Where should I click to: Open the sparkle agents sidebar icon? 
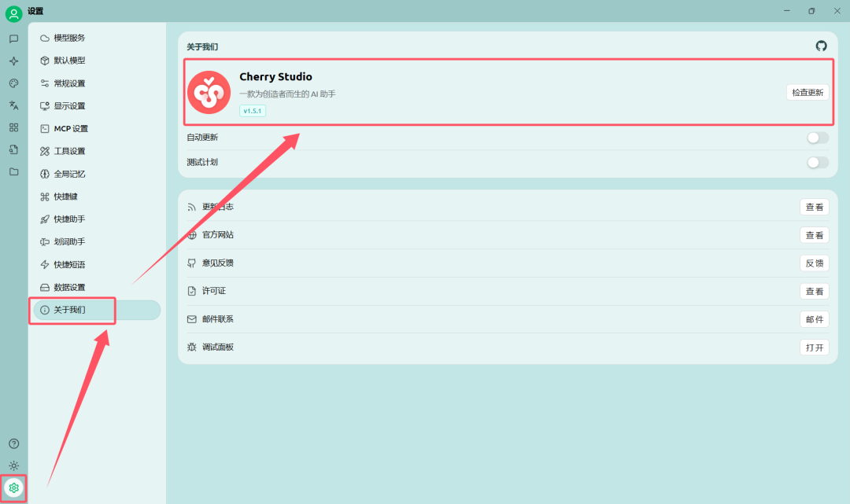13,61
